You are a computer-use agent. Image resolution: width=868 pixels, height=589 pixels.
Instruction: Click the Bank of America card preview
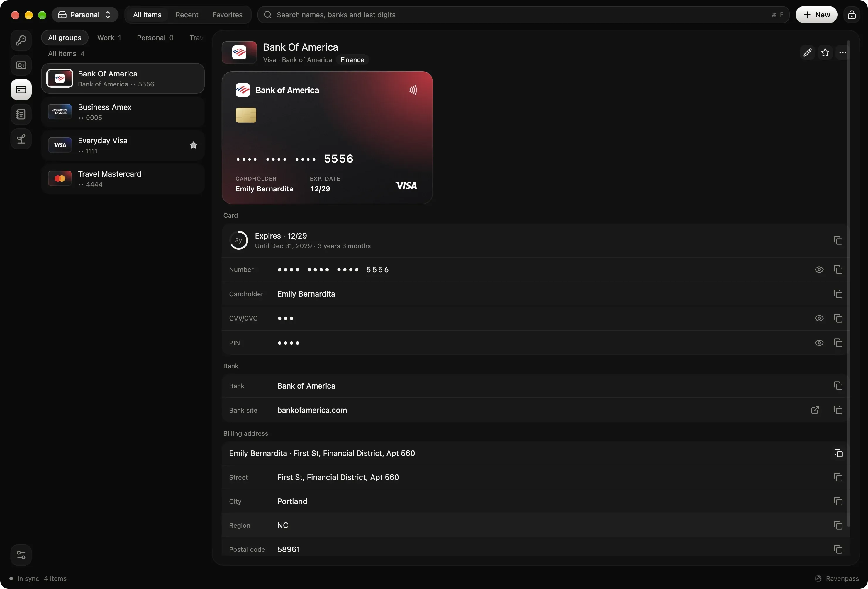click(327, 138)
